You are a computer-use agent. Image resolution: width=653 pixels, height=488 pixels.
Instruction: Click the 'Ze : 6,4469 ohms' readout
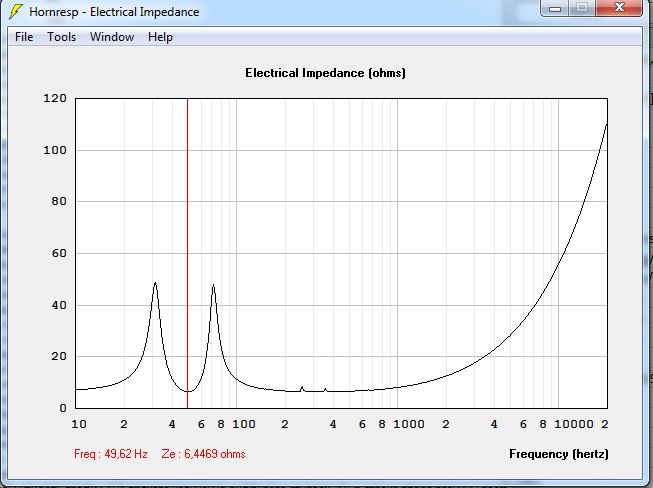click(x=203, y=454)
